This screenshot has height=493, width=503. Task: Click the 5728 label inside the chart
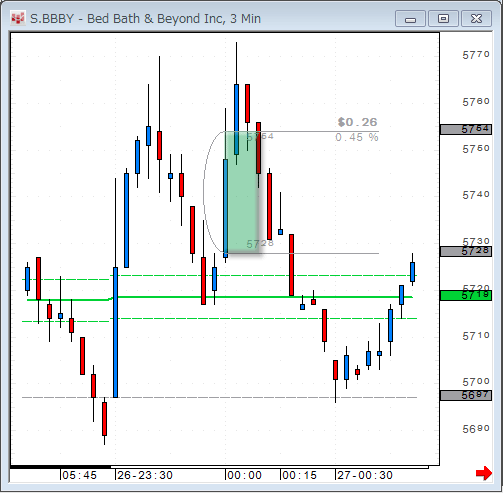[x=260, y=244]
